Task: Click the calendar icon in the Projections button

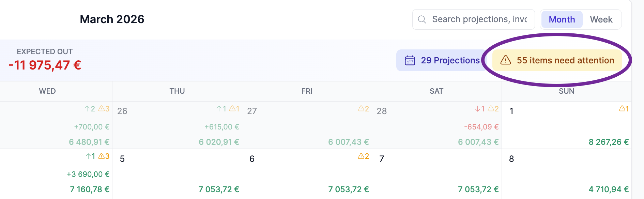Action: point(410,60)
